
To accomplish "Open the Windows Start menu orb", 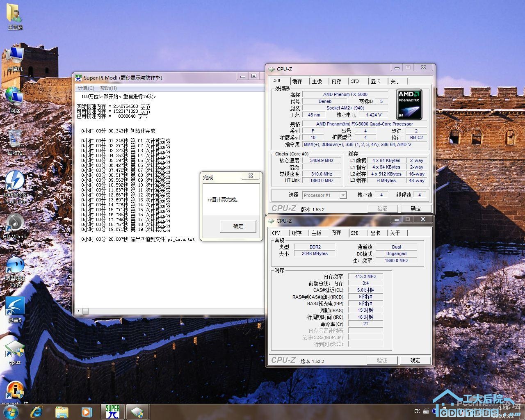I will (11, 411).
